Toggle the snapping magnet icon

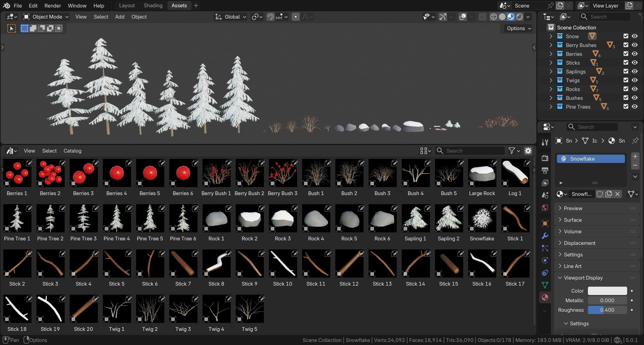(x=270, y=17)
